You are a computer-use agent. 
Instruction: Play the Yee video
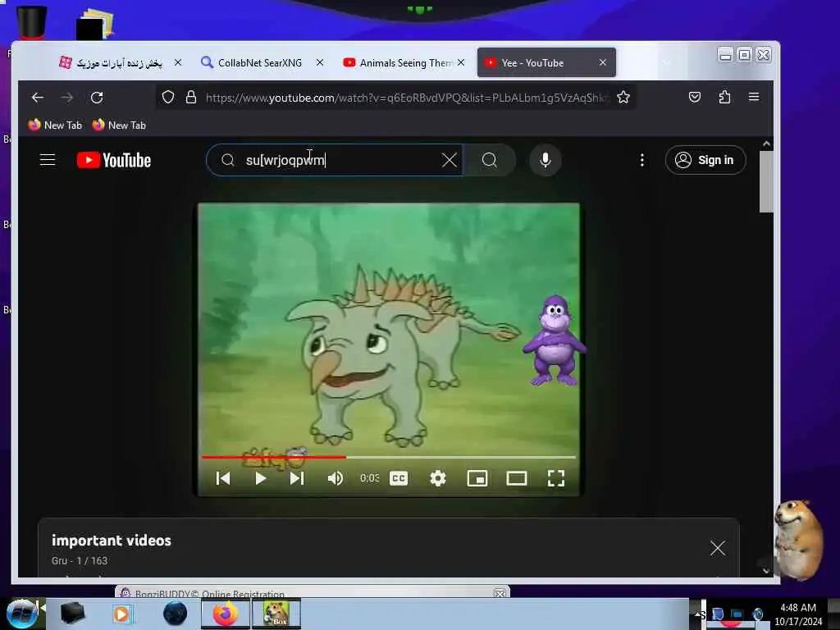pyautogui.click(x=260, y=478)
